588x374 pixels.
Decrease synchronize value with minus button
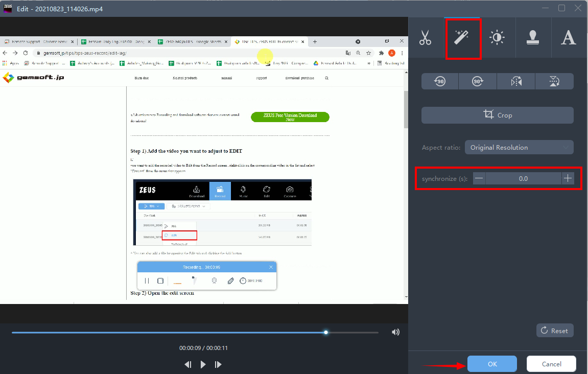pos(479,178)
